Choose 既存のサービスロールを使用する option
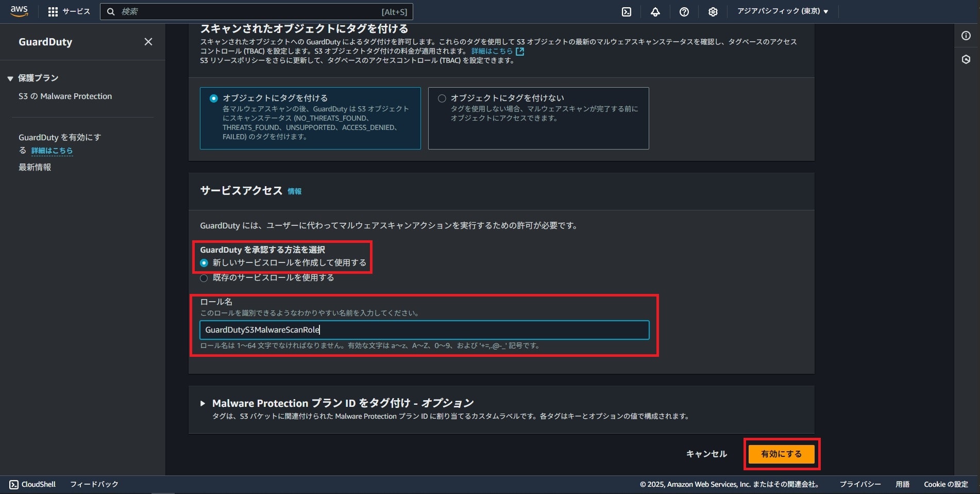Viewport: 980px width, 494px height. click(x=204, y=277)
